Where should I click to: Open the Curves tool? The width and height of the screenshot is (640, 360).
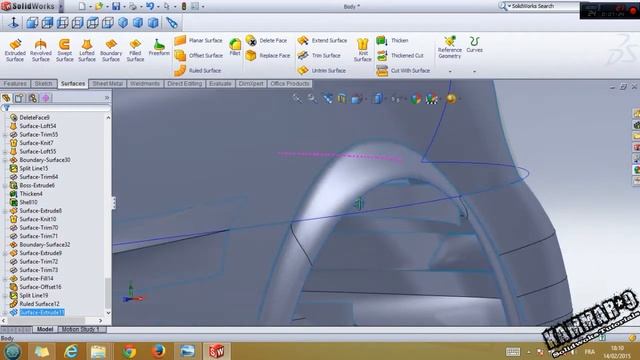coord(474,44)
